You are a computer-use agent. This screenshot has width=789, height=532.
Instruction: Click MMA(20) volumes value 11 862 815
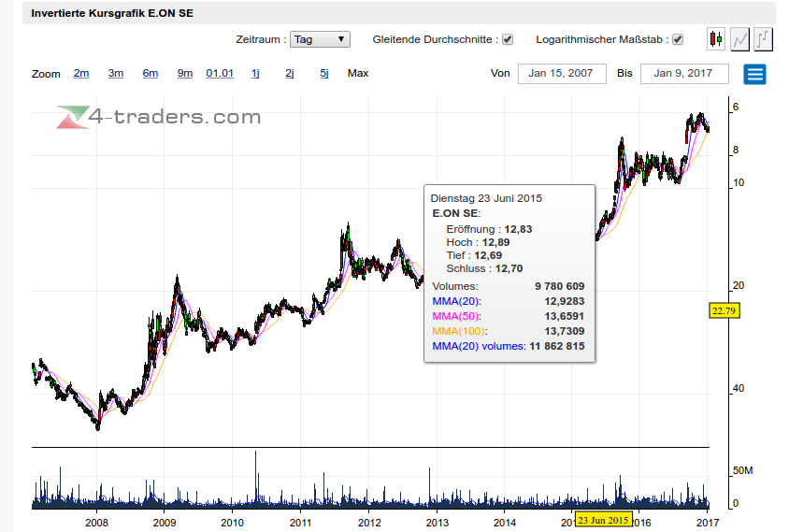click(x=557, y=346)
